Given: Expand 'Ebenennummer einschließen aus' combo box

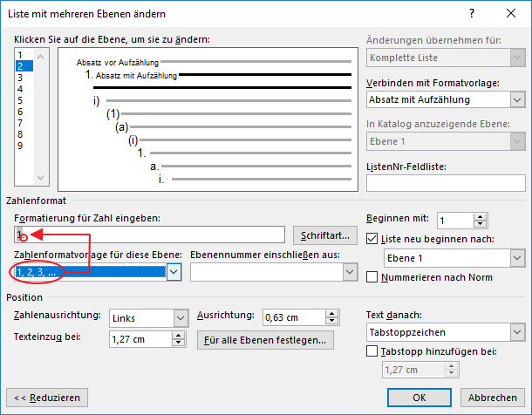Looking at the screenshot, I should click(351, 272).
